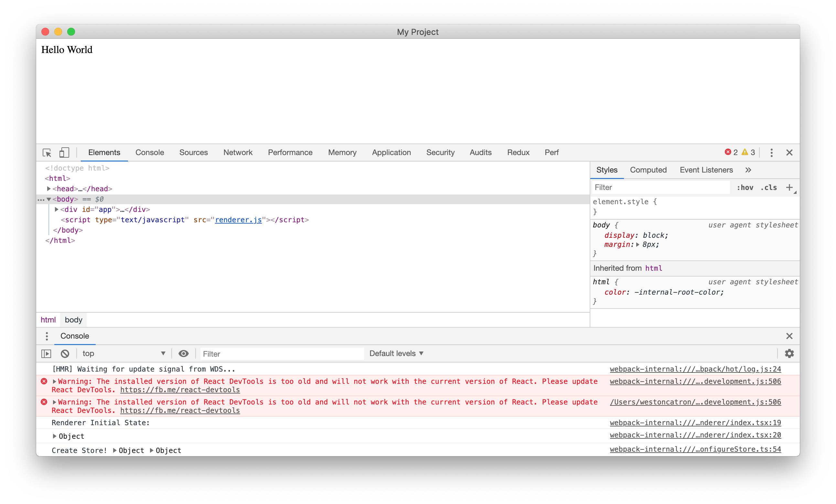This screenshot has width=836, height=504.
Task: Switch to the Network tab
Action: coord(238,152)
